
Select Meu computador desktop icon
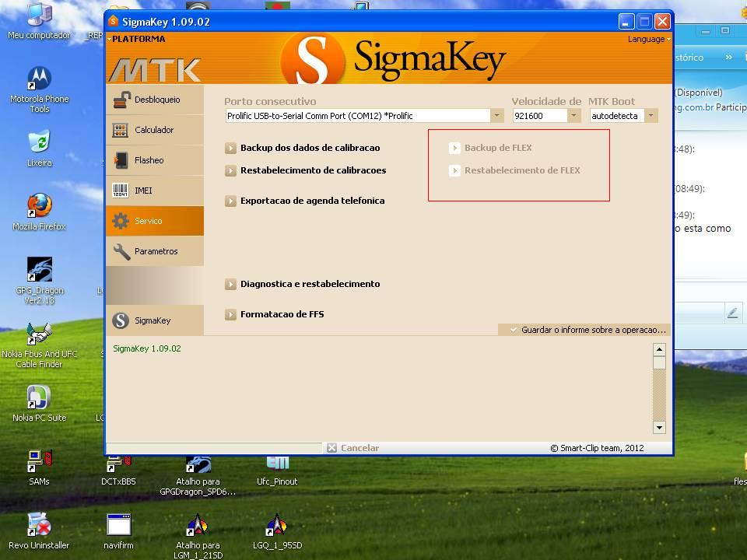[39, 22]
